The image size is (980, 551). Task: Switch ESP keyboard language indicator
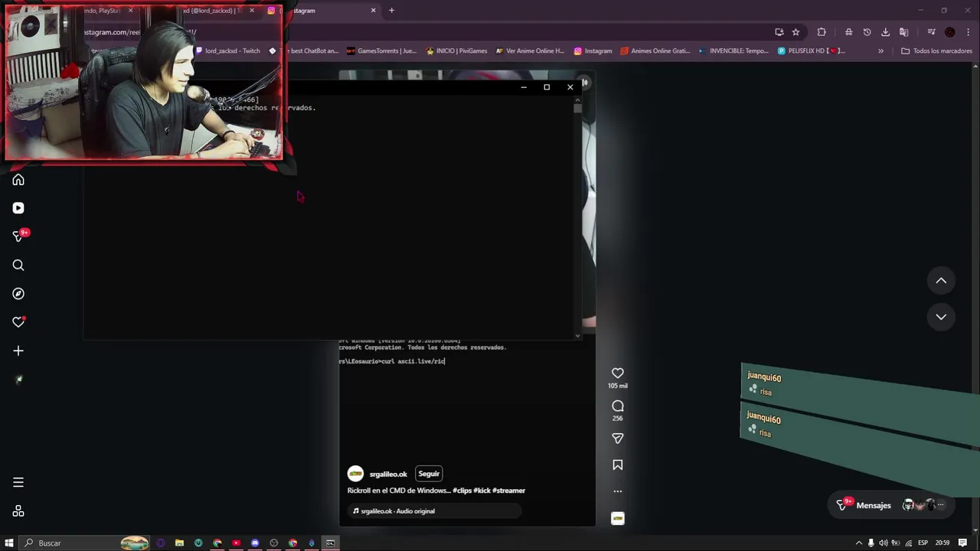pyautogui.click(x=923, y=543)
